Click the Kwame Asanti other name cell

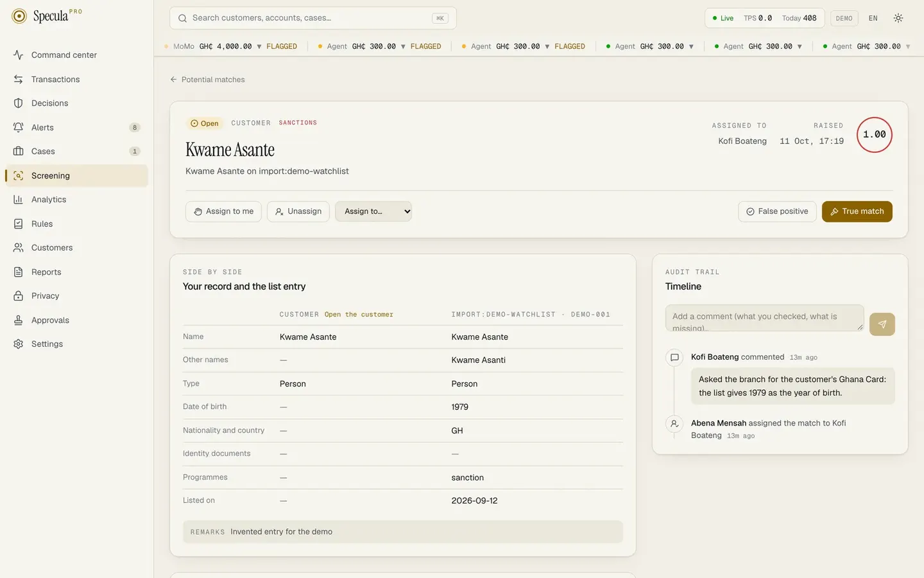(479, 360)
